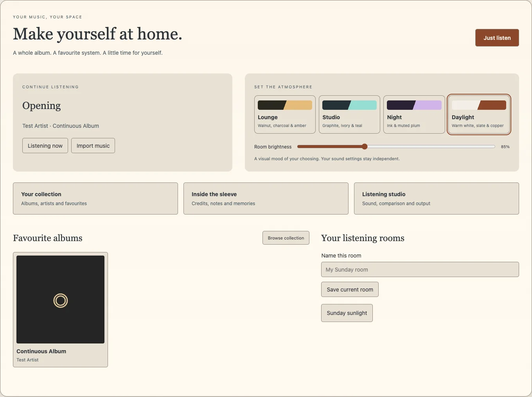Click the Test Artist · Continuous Album line
The height and width of the screenshot is (397, 532).
click(x=61, y=126)
